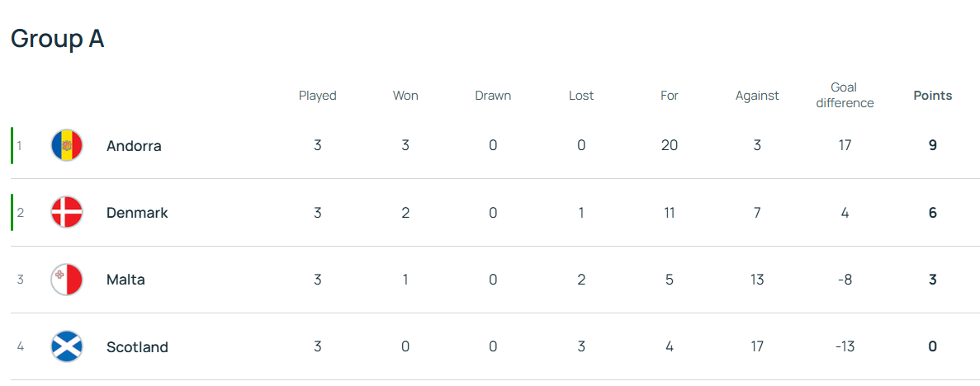Click the Andorra flag icon

point(66,145)
